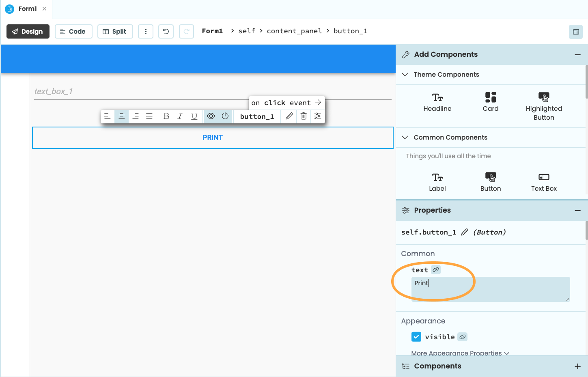
Task: Toggle the visibility eye in the floating toolbar
Action: pyautogui.click(x=211, y=116)
